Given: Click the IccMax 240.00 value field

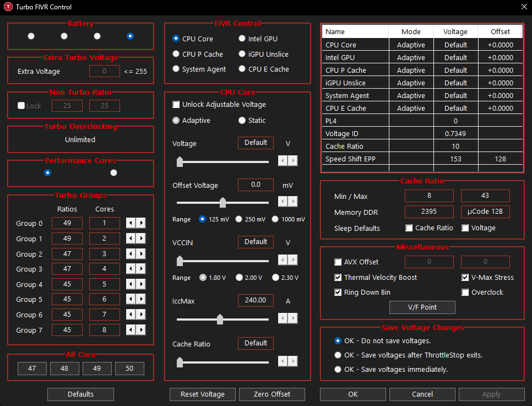Looking at the screenshot, I should (x=256, y=300).
